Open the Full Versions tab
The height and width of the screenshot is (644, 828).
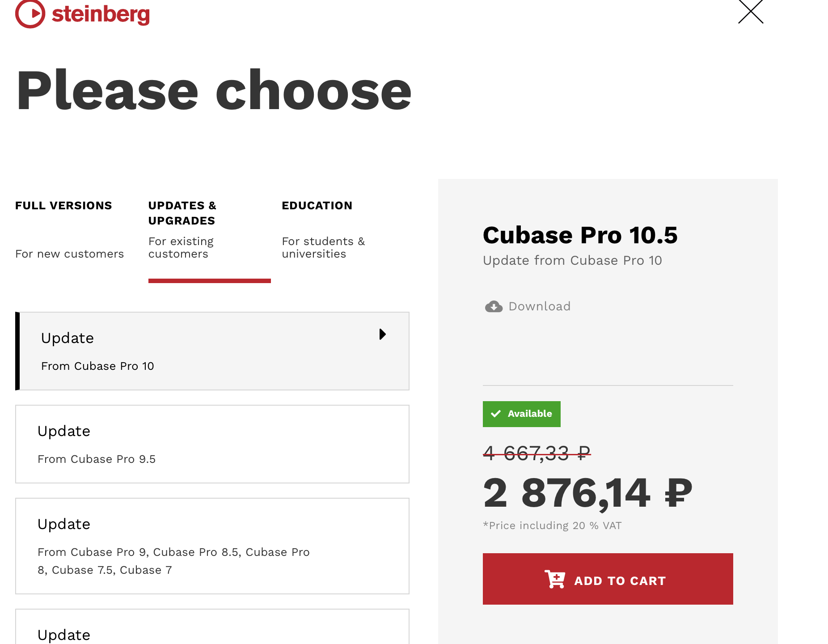(x=69, y=229)
